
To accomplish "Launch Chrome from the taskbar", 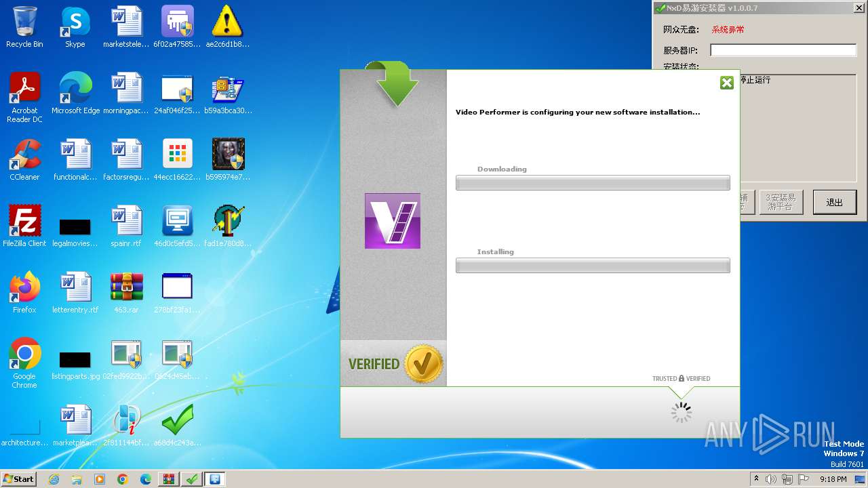I will click(x=123, y=479).
